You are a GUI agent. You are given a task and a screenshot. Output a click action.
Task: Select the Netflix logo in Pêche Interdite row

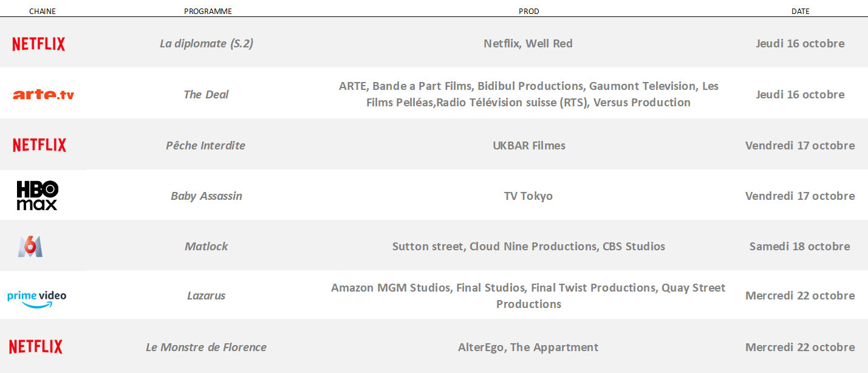(x=39, y=145)
